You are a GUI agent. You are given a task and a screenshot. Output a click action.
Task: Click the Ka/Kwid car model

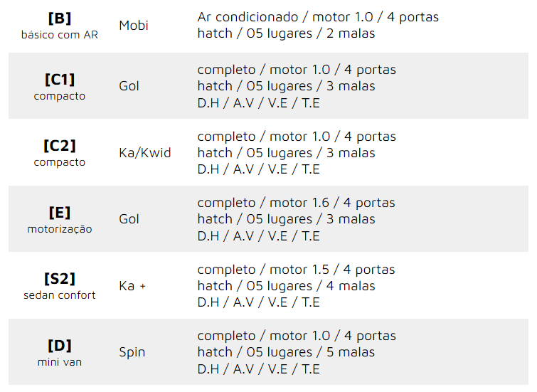pyautogui.click(x=145, y=153)
